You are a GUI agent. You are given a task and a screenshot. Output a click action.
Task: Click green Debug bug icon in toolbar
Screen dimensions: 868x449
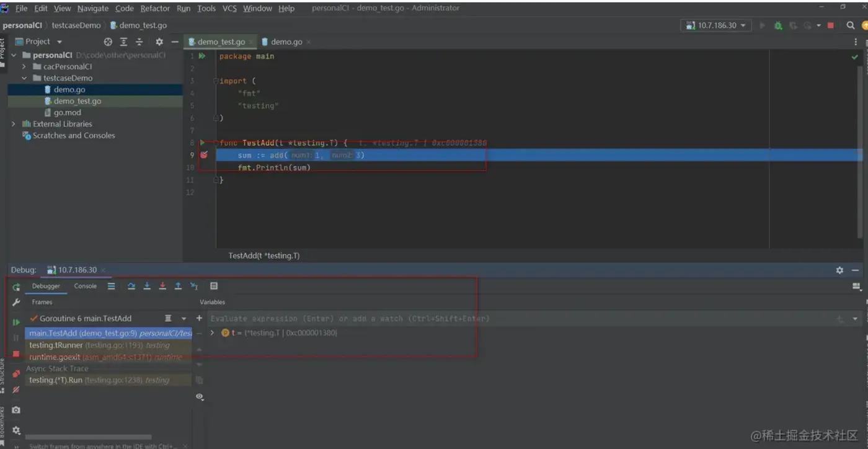[778, 25]
